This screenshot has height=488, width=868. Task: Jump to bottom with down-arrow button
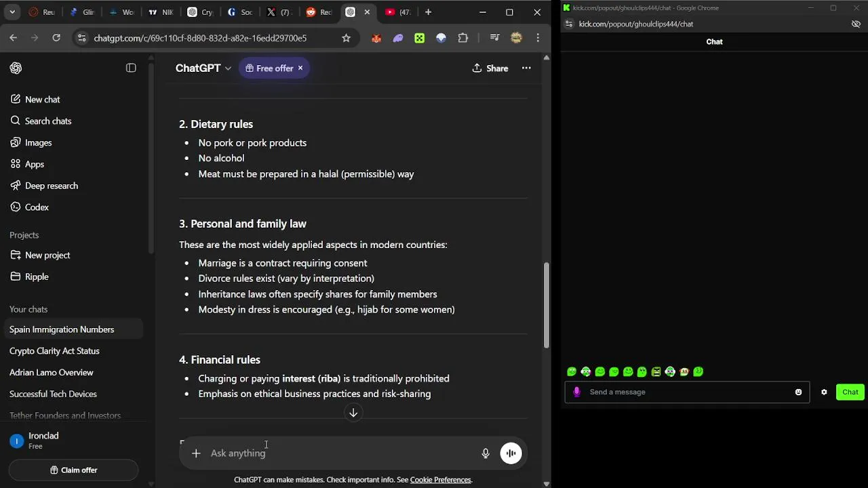pyautogui.click(x=353, y=413)
